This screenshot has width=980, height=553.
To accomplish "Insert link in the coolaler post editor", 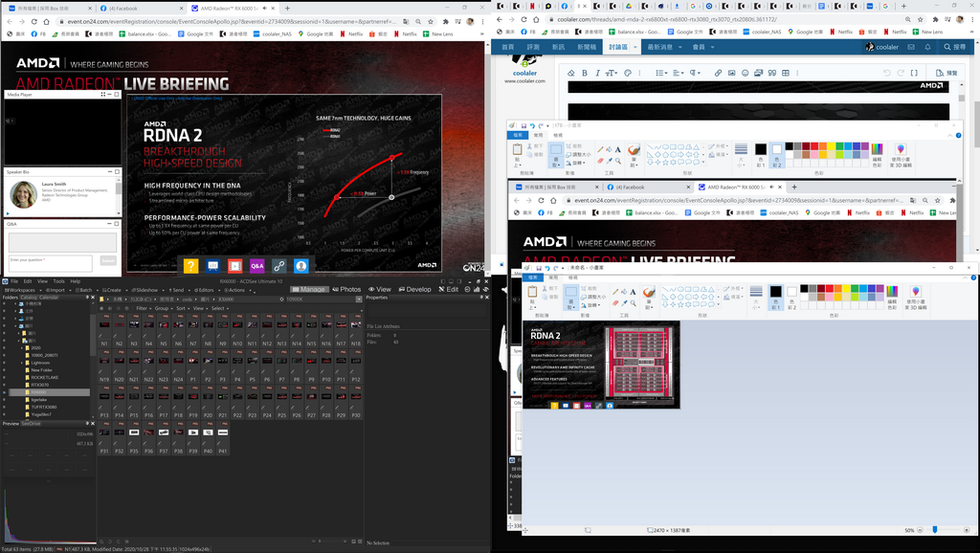I will pos(718,73).
